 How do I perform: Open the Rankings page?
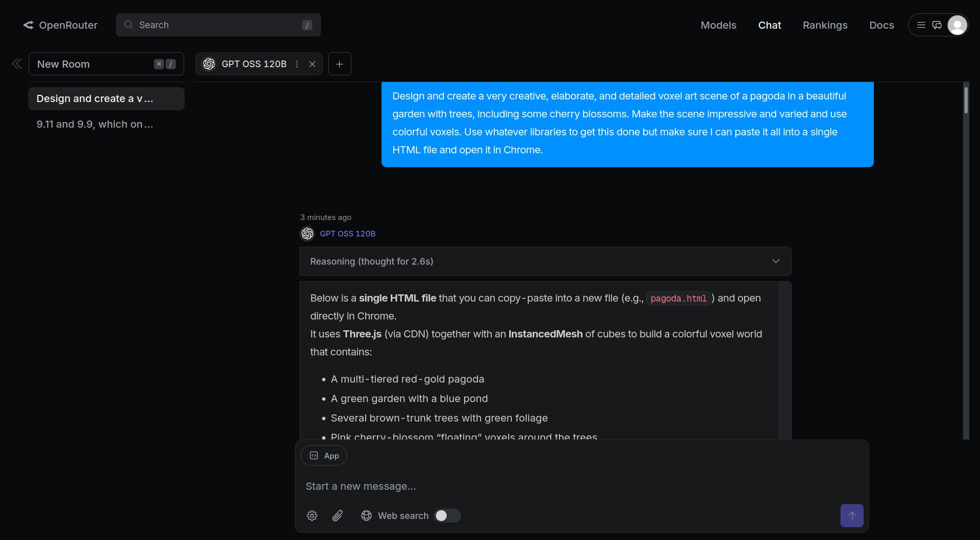tap(825, 25)
